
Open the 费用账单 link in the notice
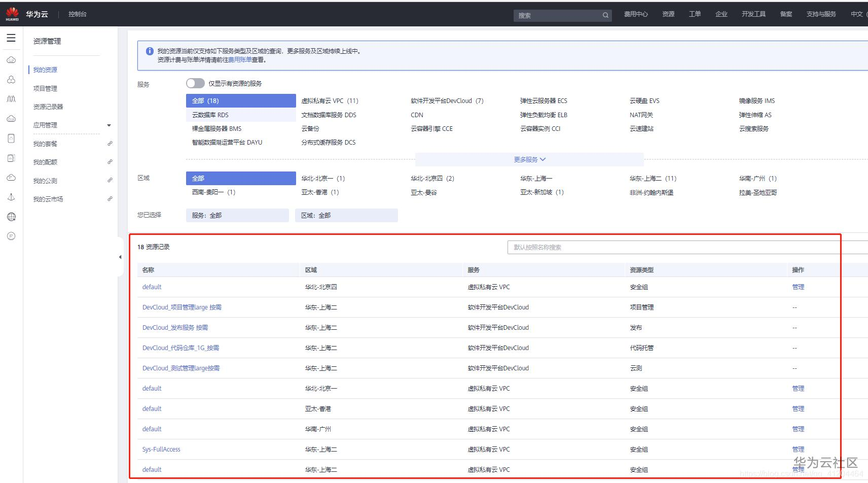click(240, 59)
